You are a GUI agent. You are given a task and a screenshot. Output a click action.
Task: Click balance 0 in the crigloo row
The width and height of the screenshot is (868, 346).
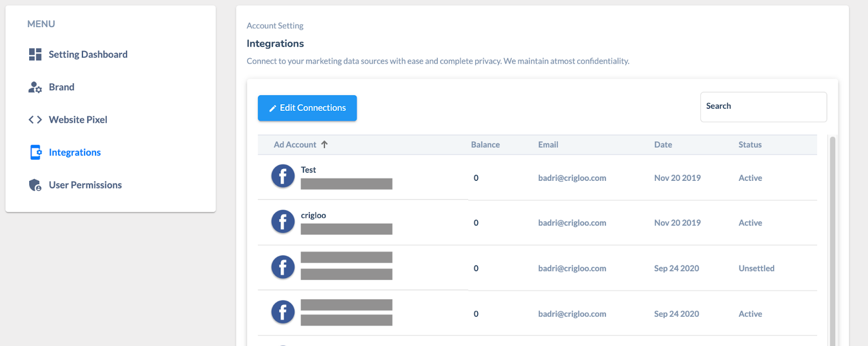[476, 223]
